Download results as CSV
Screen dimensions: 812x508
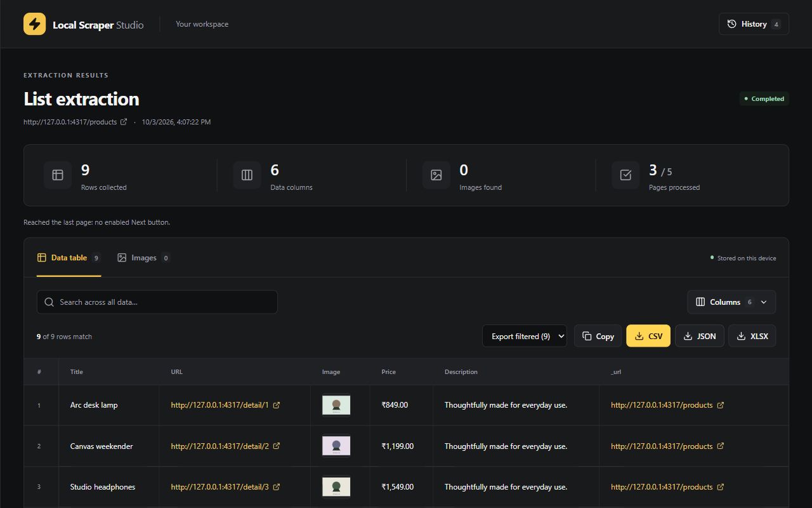click(x=648, y=337)
